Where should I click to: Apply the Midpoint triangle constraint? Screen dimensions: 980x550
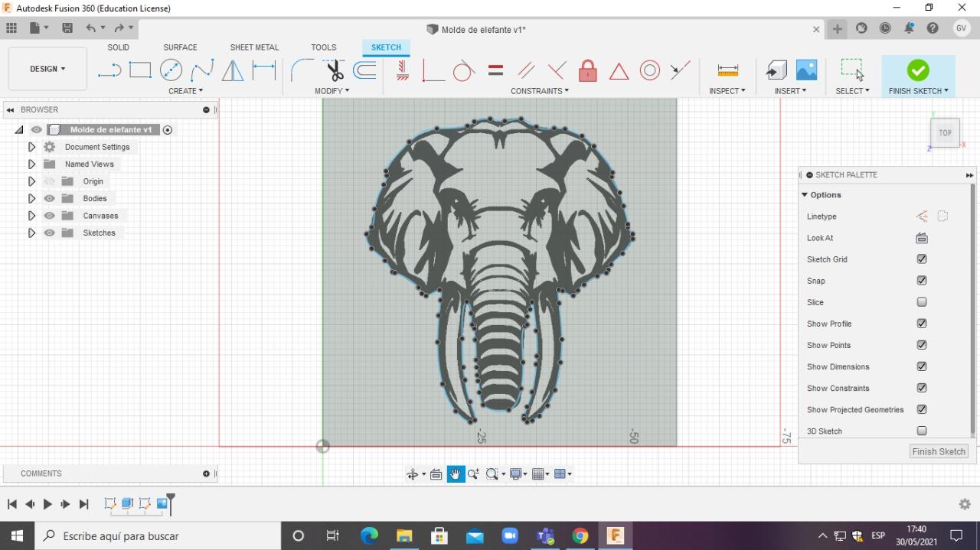point(619,71)
